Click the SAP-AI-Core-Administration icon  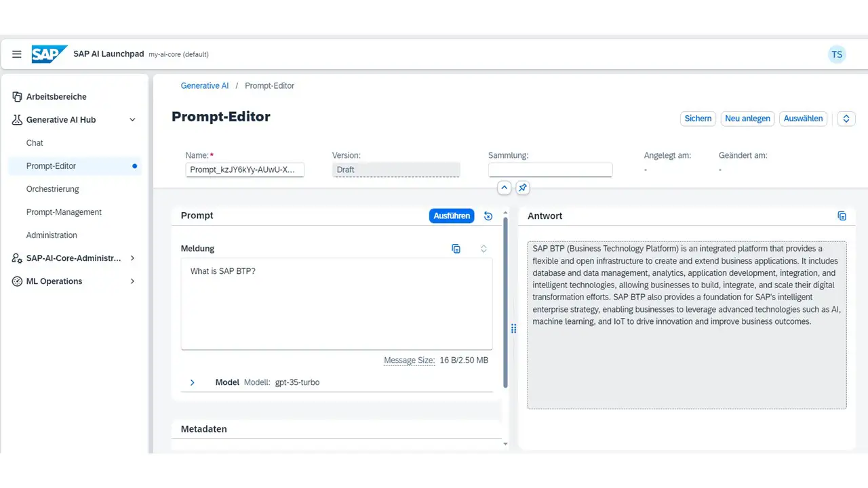18,258
